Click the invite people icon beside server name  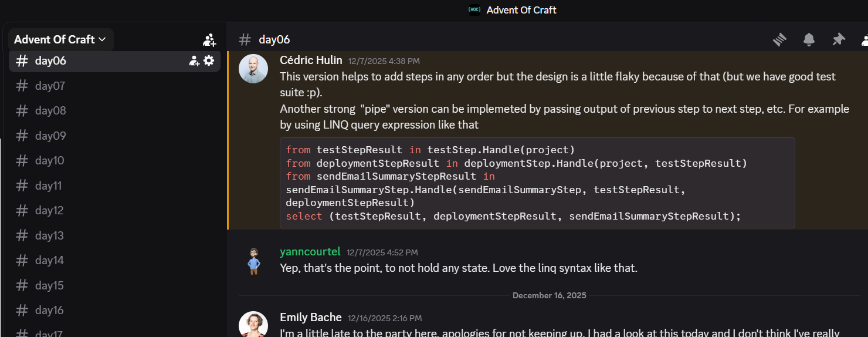[x=209, y=40]
